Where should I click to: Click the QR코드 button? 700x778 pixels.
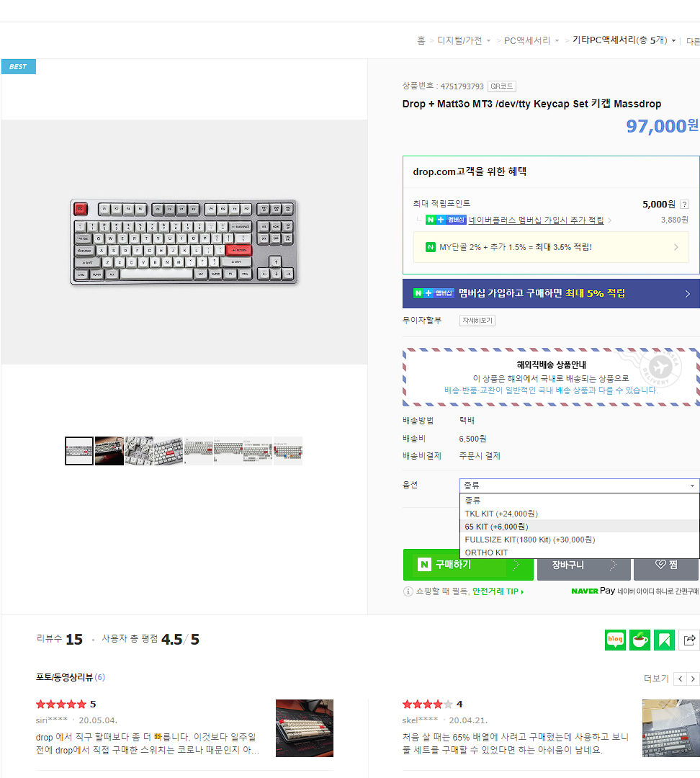click(x=501, y=86)
